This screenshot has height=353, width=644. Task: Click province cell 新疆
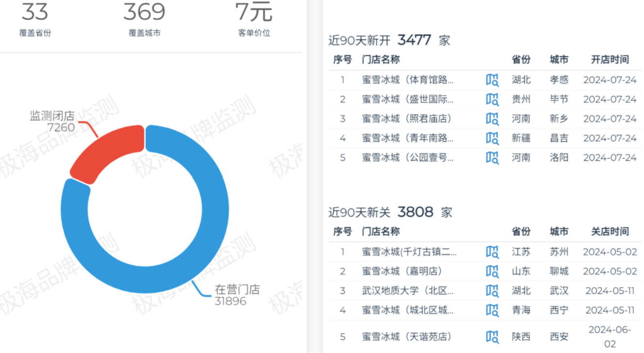click(521, 138)
